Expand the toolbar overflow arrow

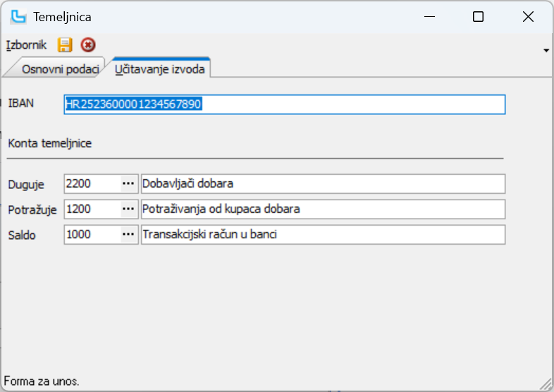[x=546, y=51]
